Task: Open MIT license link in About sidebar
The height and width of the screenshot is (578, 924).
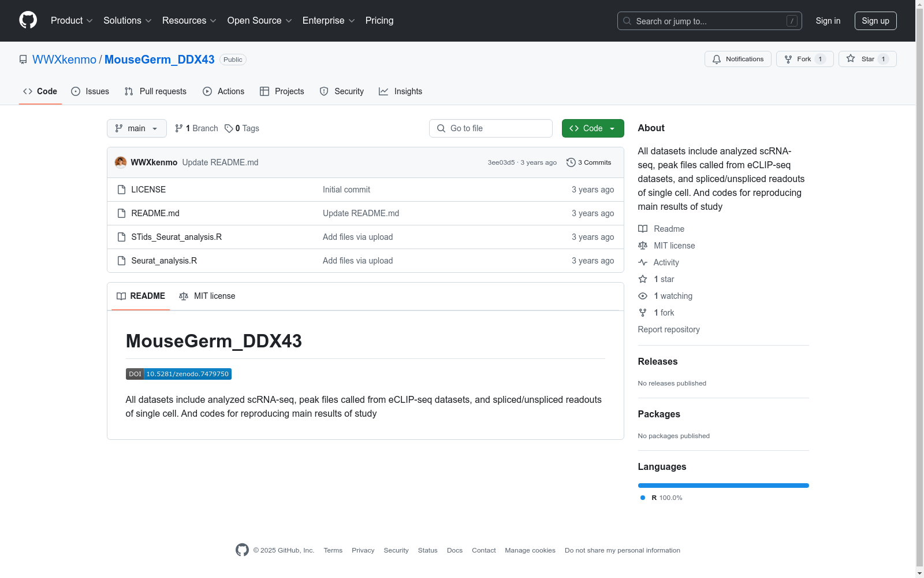Action: [x=666, y=246]
